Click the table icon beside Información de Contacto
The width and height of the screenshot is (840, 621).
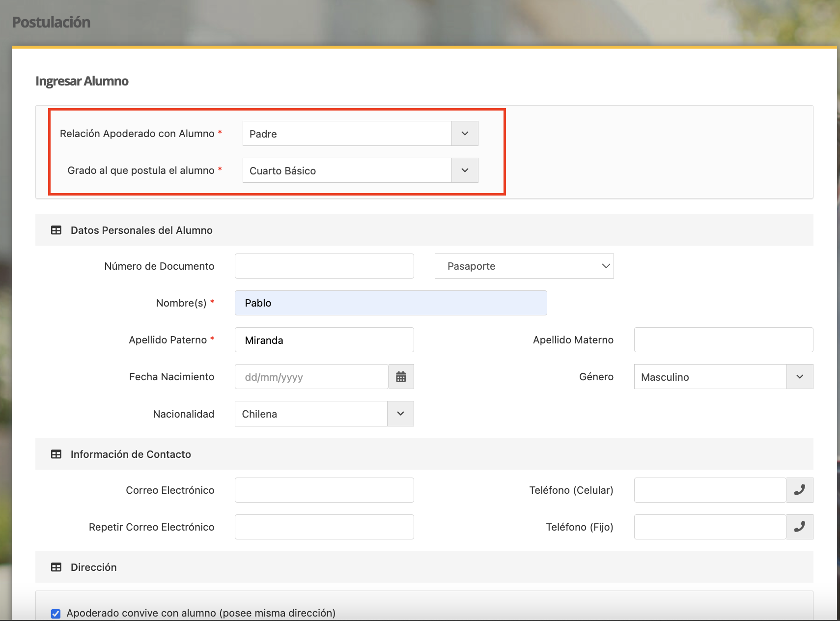(x=56, y=454)
